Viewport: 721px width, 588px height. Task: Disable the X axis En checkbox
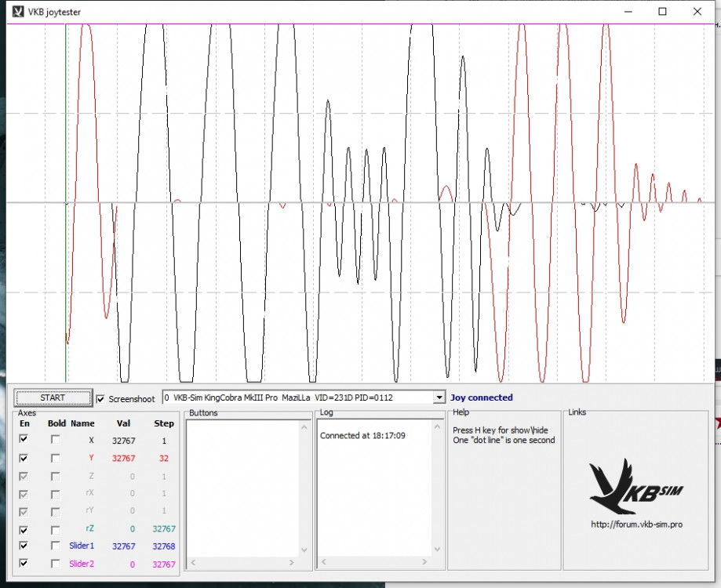point(24,440)
